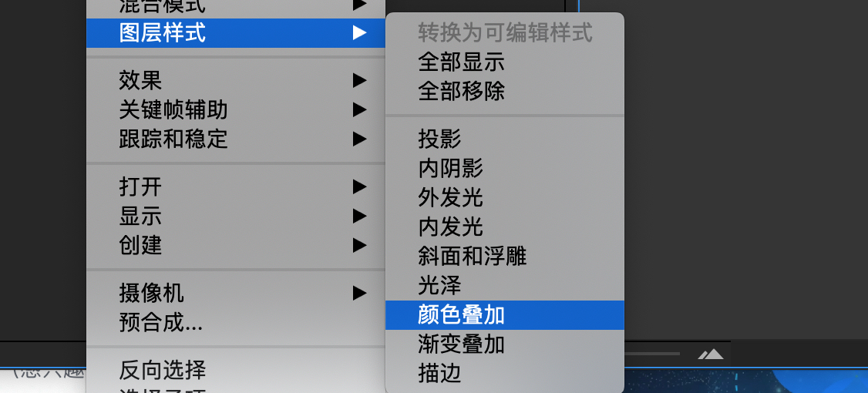868x393 pixels.
Task: Expand the 打开 submenu
Action: click(359, 187)
